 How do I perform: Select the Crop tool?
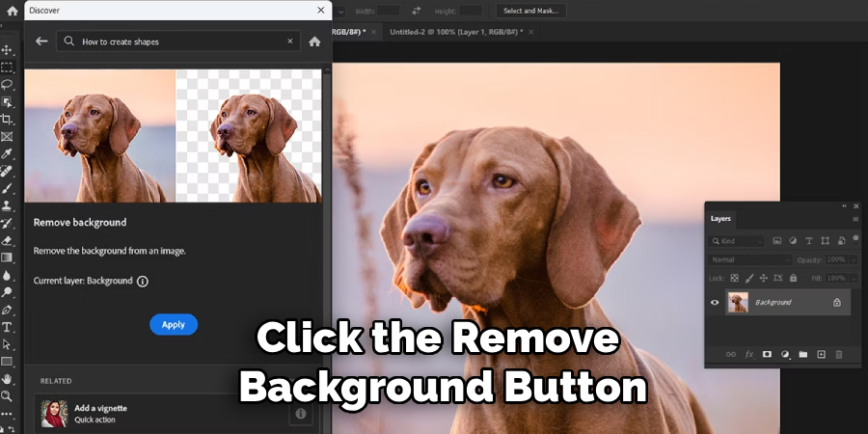(x=7, y=119)
